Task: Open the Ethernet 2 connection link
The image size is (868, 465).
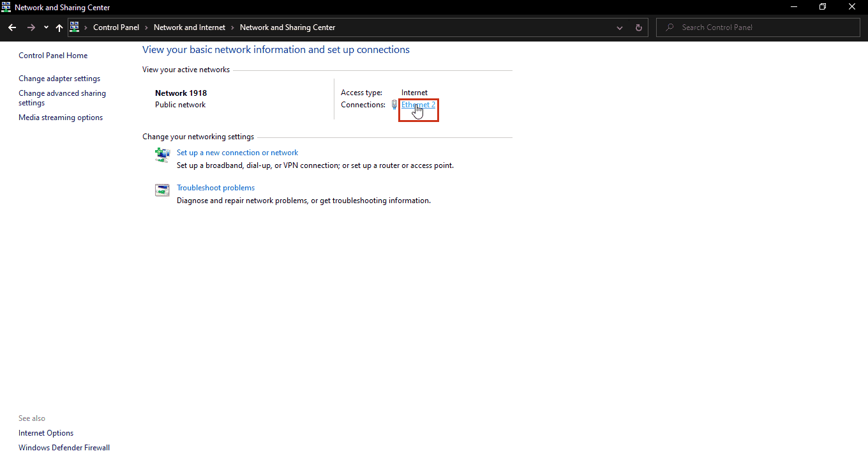Action: pyautogui.click(x=418, y=105)
